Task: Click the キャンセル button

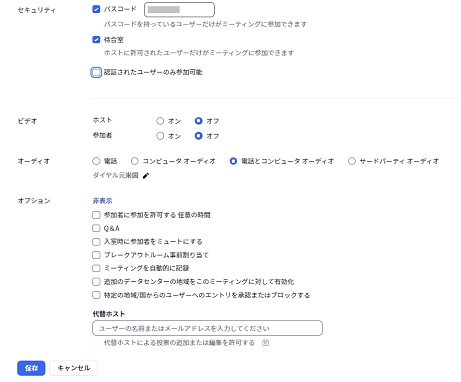Action: click(74, 368)
